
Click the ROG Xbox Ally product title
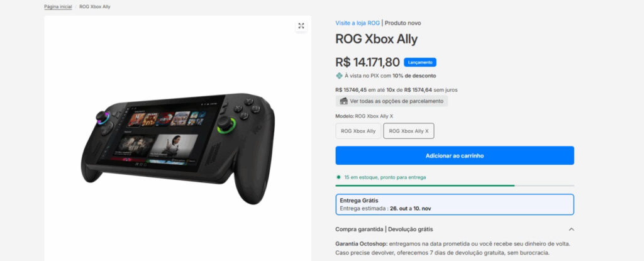[377, 39]
